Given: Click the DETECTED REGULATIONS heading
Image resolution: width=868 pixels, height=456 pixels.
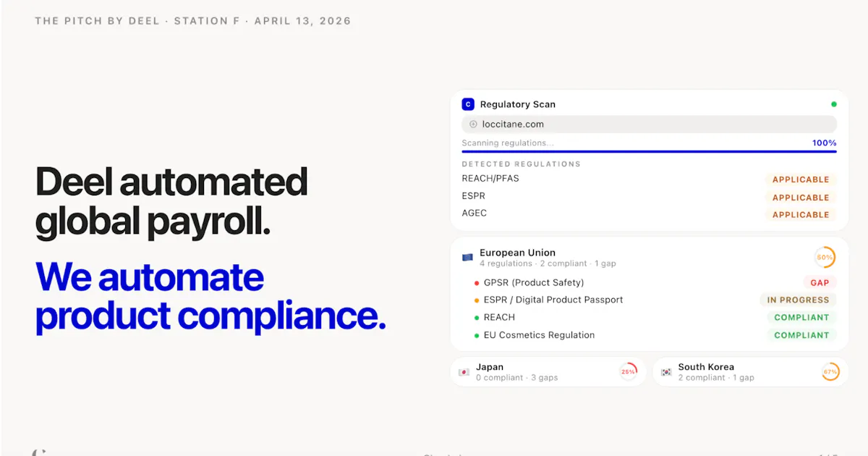Looking at the screenshot, I should tap(522, 164).
